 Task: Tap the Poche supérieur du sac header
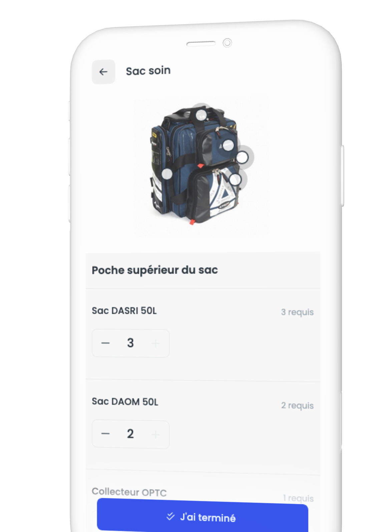203,270
